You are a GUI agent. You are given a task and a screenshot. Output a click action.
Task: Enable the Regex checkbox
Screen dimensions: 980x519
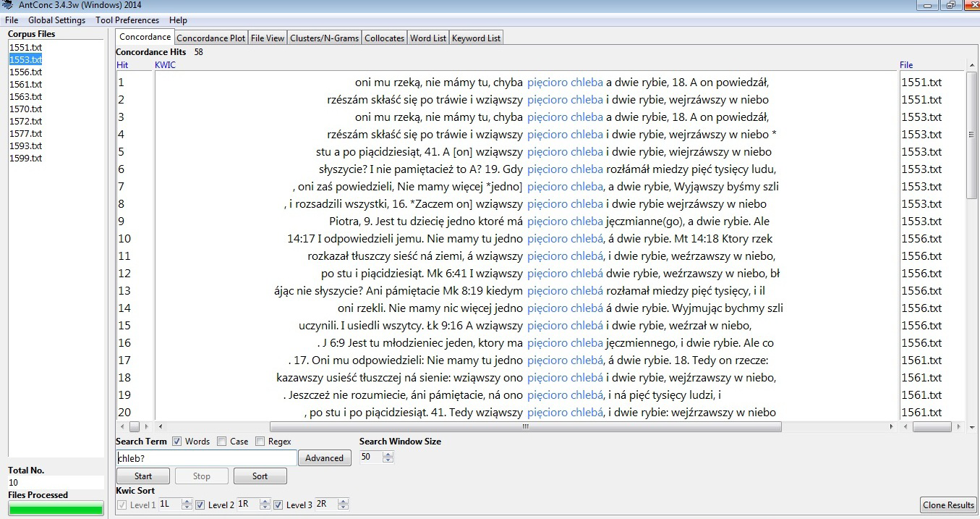[260, 442]
